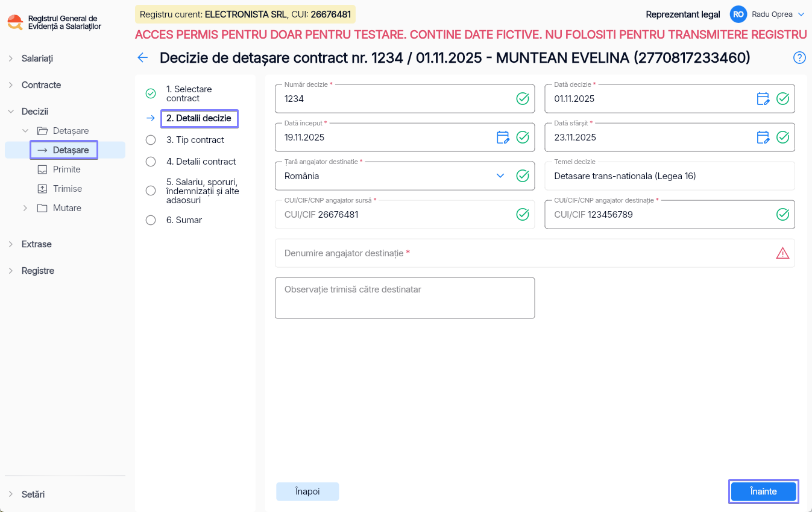Click the Reprezentant legal label
812x512 pixels.
(683, 14)
